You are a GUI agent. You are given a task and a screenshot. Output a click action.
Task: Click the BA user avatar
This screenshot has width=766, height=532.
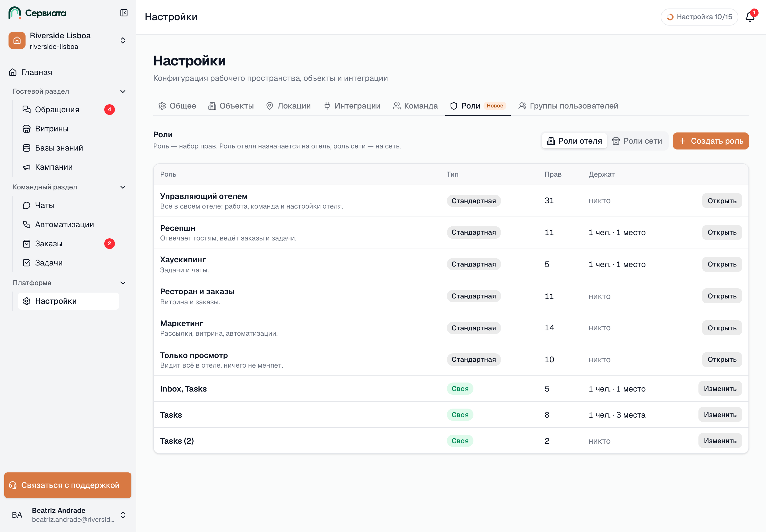[x=17, y=515]
